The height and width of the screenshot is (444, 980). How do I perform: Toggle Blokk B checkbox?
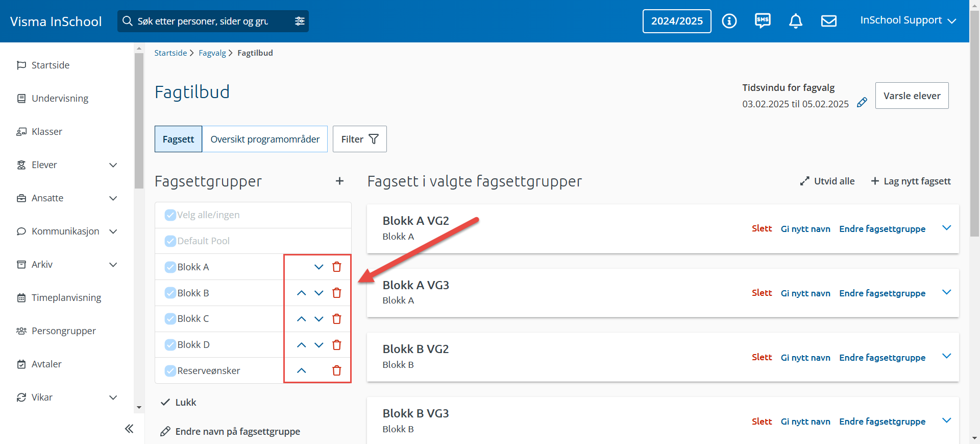(170, 293)
